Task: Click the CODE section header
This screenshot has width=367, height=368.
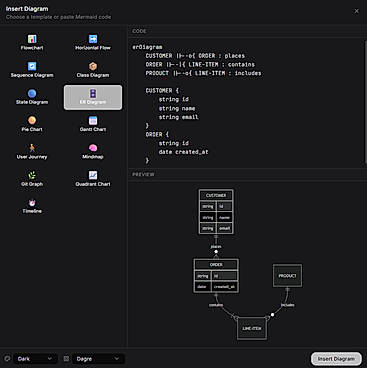Action: [139, 31]
